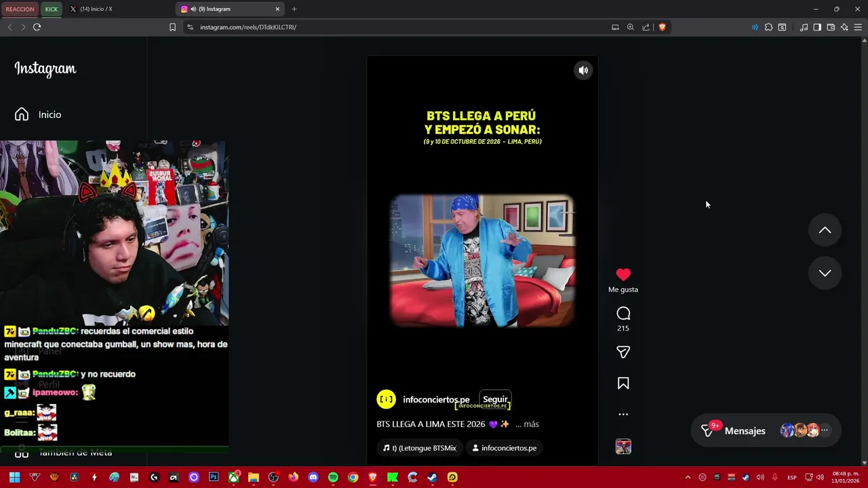Image resolution: width=868 pixels, height=488 pixels.
Task: Toggle the browser sidebar panel icon
Action: [x=817, y=27]
